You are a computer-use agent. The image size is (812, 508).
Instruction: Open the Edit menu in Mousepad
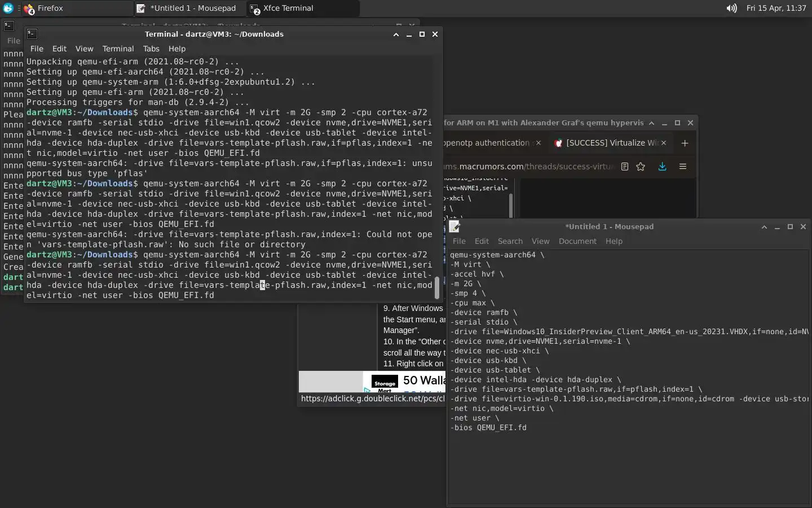pos(482,241)
